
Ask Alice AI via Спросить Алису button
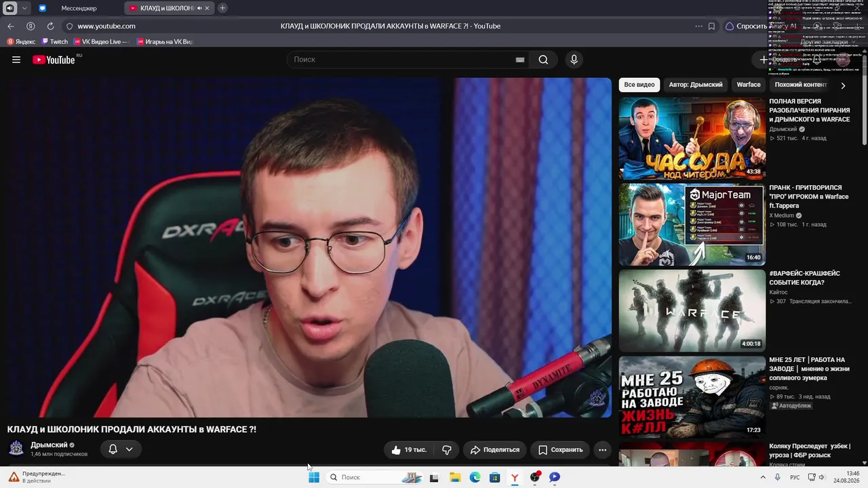761,26
